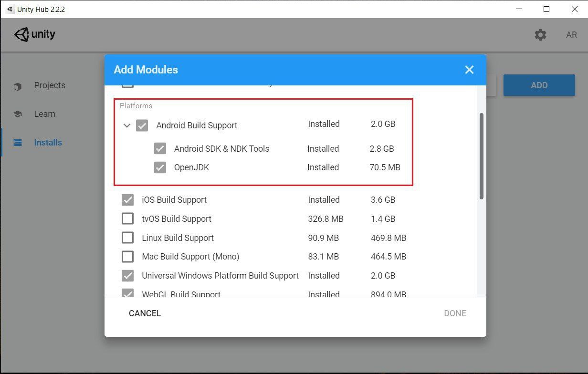The height and width of the screenshot is (374, 588).
Task: Click the 326.8 MB tvOS download size
Action: [x=325, y=219]
